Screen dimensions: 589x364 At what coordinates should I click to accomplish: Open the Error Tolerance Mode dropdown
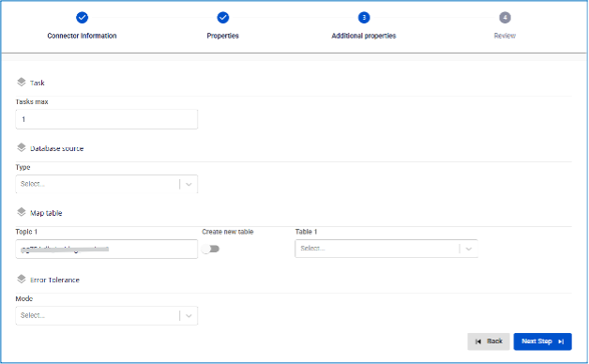106,315
